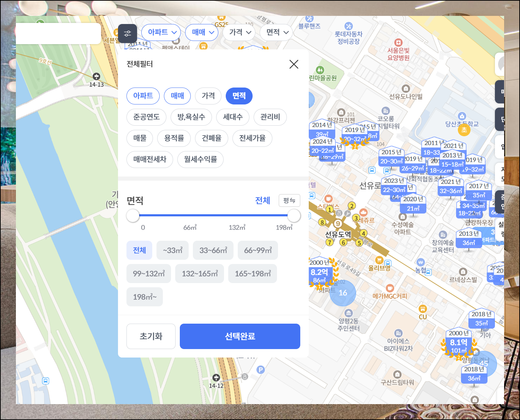520x420 pixels.
Task: Select the 매매 filter chip in panel
Action: 177,96
